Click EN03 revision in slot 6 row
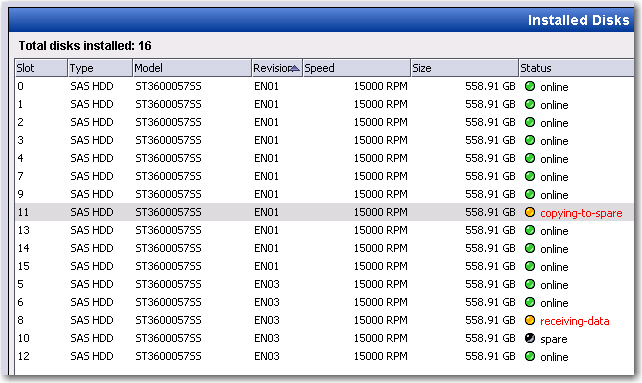The width and height of the screenshot is (642, 383). coord(267,302)
